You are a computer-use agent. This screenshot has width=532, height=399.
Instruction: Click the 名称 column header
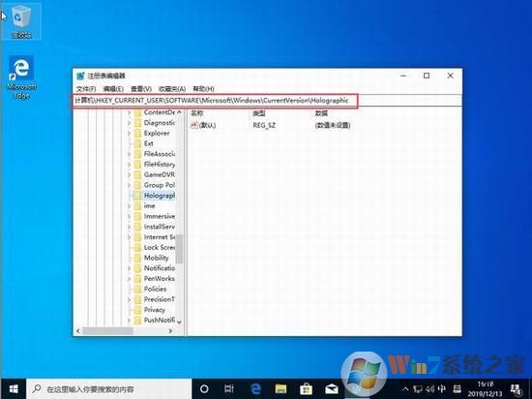tap(196, 113)
